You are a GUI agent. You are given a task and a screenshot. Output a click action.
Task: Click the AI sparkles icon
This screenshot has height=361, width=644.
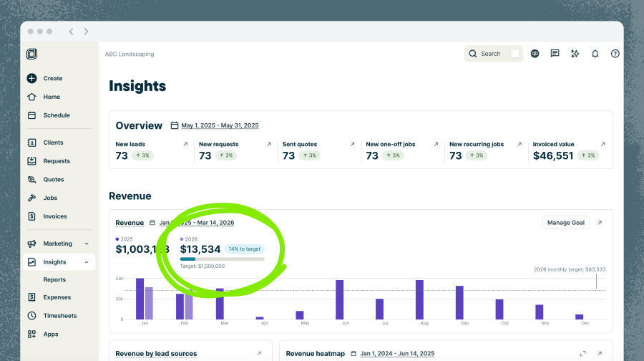click(x=575, y=54)
